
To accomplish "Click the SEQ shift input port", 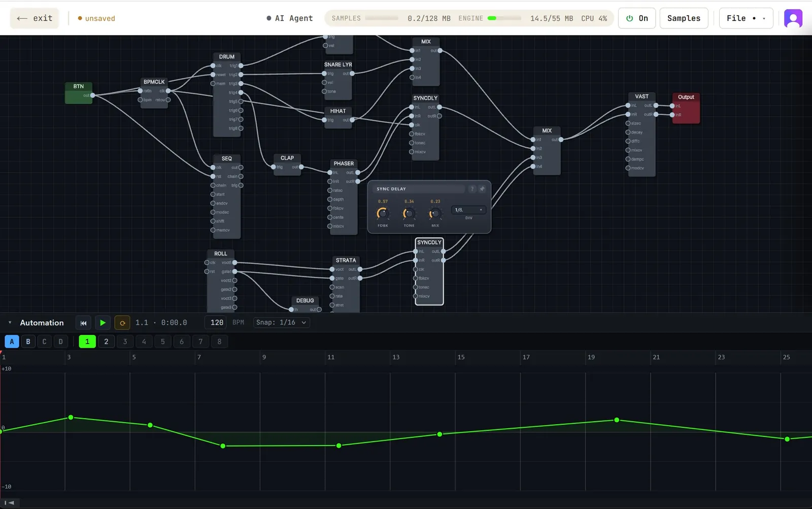I will pos(213,221).
